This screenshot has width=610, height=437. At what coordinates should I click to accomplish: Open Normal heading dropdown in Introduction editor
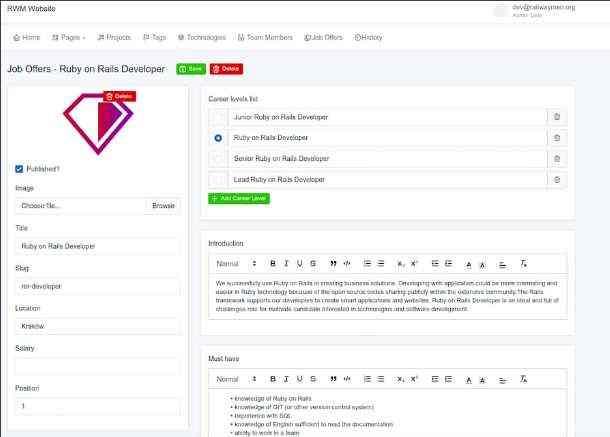(x=236, y=263)
